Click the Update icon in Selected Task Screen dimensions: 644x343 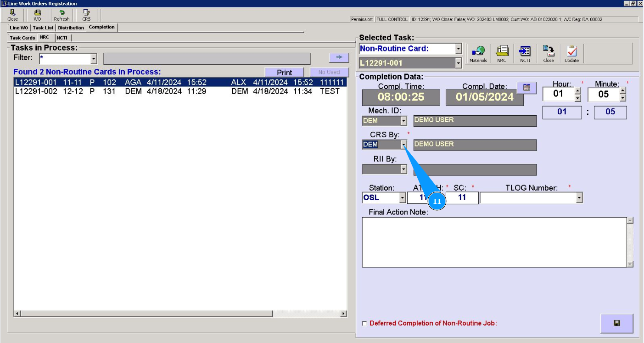click(x=571, y=54)
